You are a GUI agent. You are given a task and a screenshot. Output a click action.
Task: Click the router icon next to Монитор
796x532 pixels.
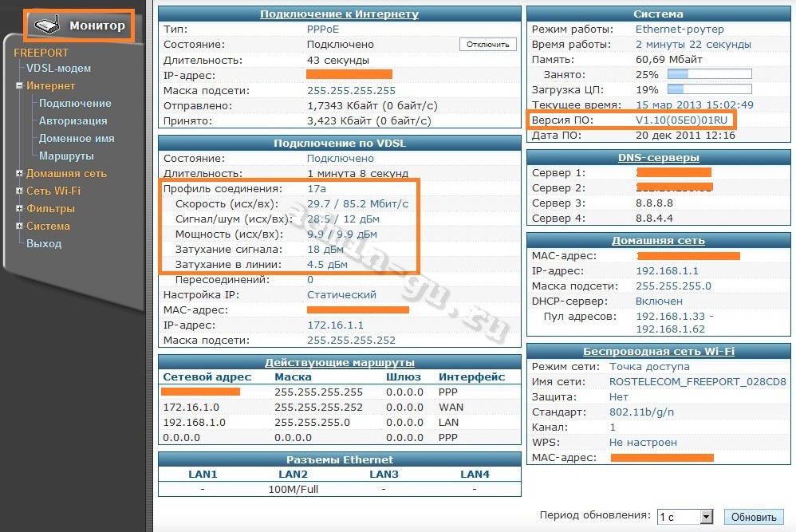47,26
